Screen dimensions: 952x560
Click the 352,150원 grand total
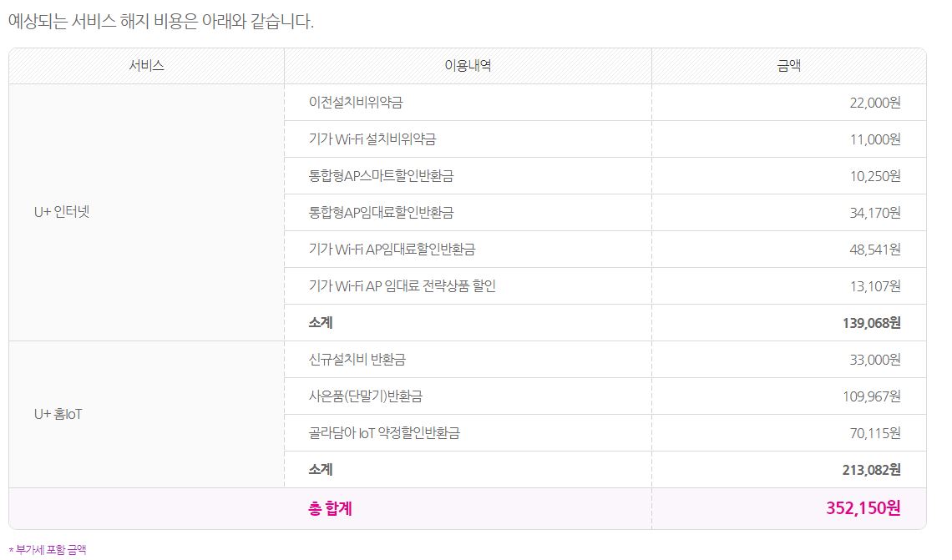[x=863, y=507]
